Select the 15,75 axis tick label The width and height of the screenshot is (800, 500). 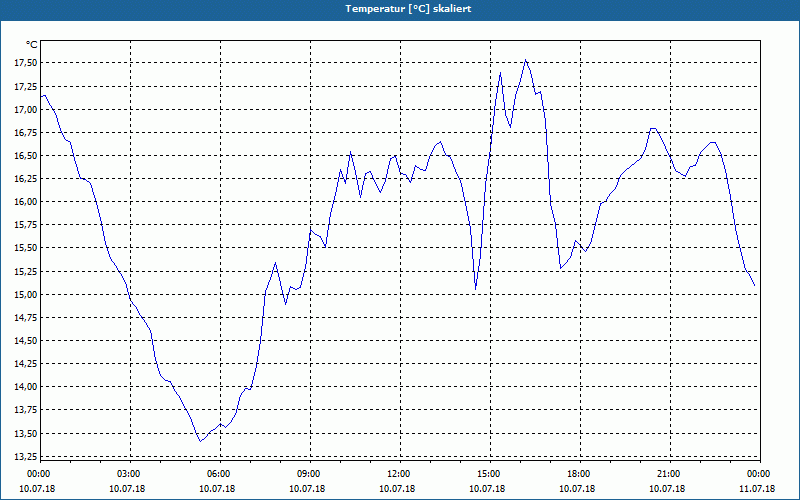pos(25,225)
